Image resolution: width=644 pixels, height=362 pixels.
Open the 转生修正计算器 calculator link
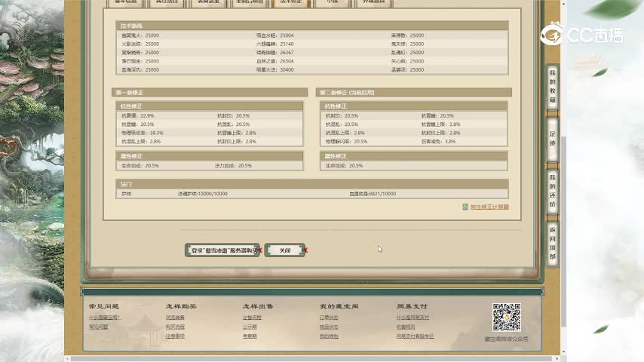click(490, 207)
